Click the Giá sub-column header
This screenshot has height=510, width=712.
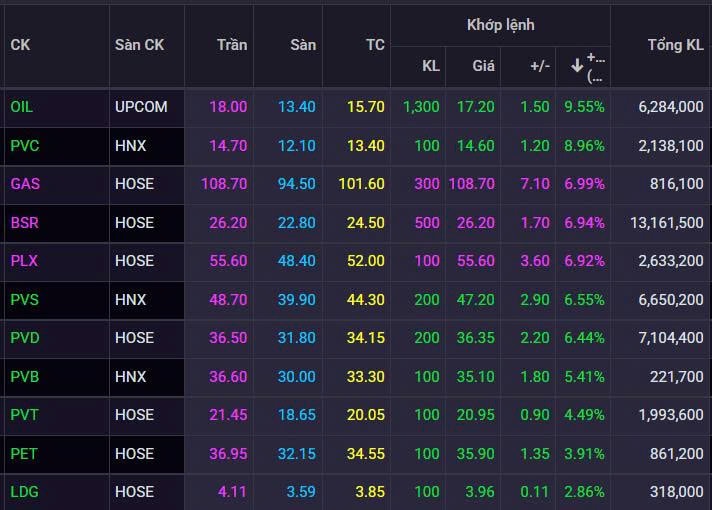[x=483, y=66]
